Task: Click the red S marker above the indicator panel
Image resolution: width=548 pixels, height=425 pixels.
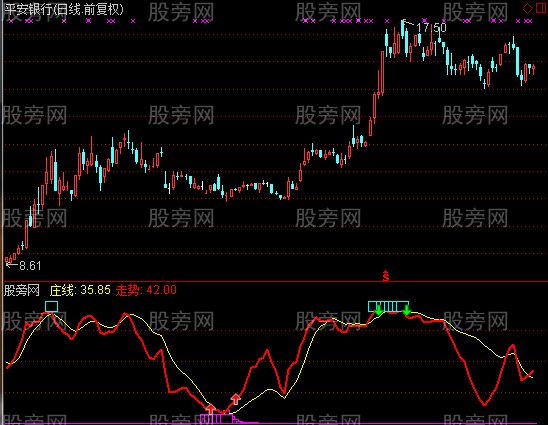Action: pyautogui.click(x=385, y=276)
